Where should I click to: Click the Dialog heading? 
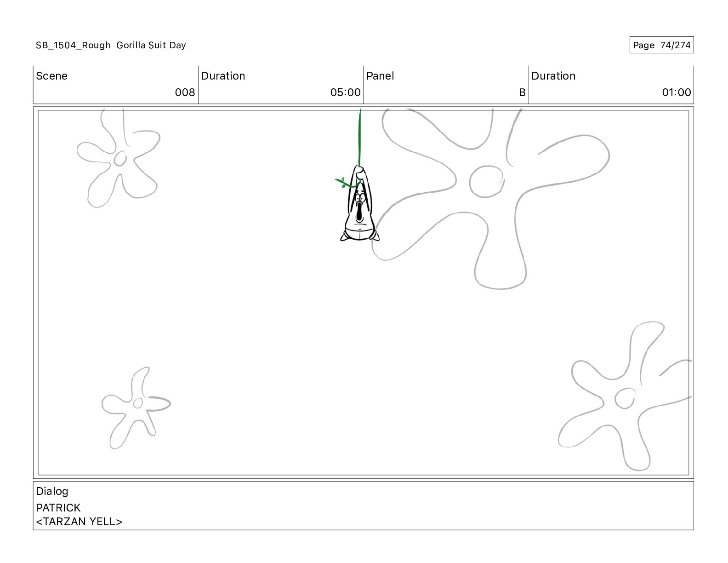[52, 491]
